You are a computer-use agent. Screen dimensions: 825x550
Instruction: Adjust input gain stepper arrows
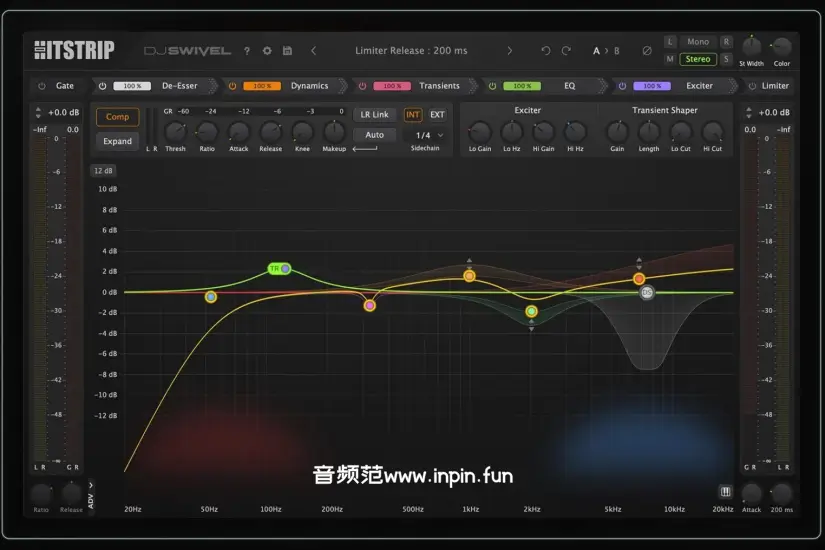pyautogui.click(x=38, y=112)
